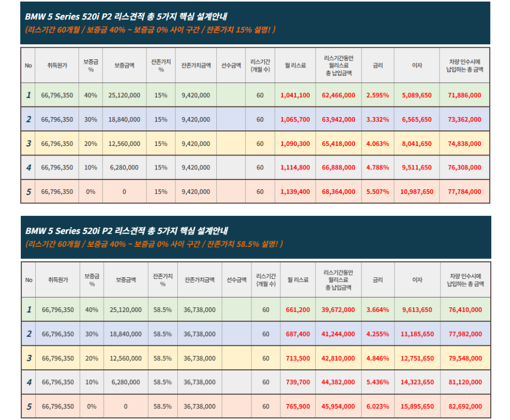Select monthly lease fee 713,500
510x420 pixels.
pos(297,358)
